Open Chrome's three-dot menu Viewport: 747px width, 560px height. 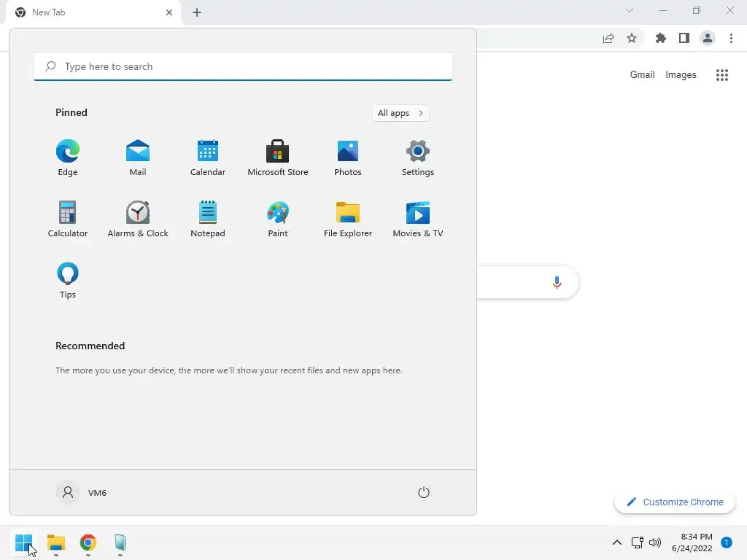coord(731,38)
